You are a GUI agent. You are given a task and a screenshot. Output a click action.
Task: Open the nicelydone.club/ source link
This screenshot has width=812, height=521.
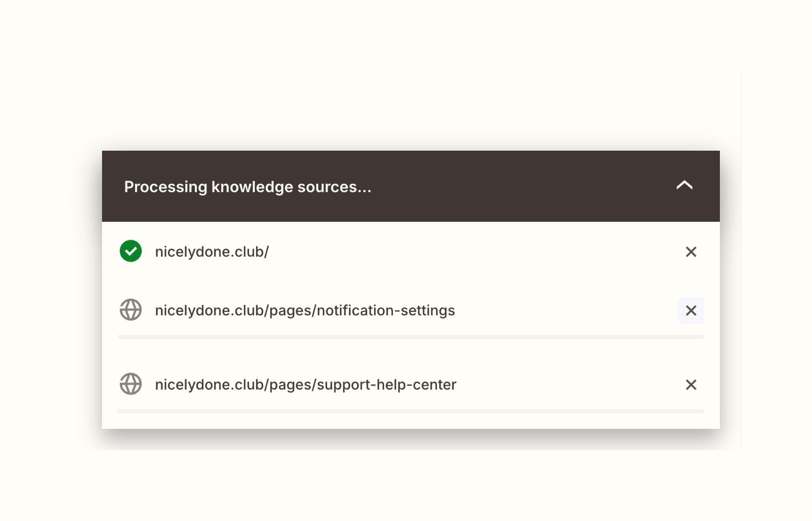(212, 252)
